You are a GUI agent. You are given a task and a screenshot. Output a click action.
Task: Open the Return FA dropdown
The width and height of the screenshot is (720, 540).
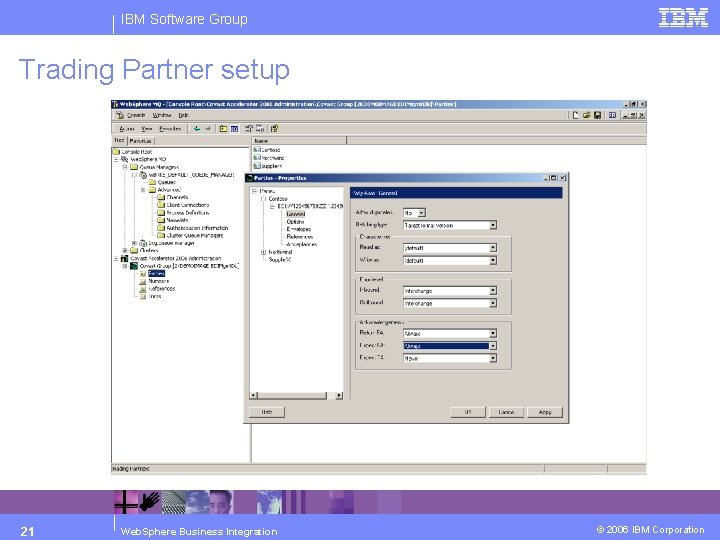click(493, 333)
